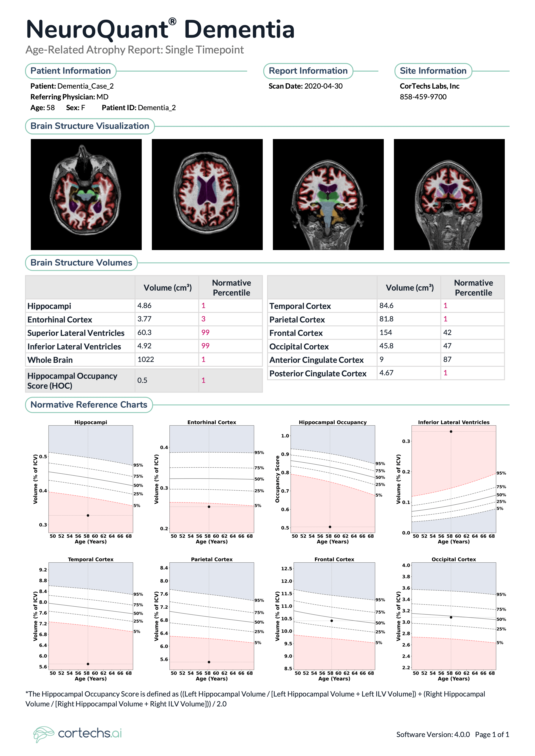Image resolution: width=535 pixels, height=756 pixels.
Task: Click Posterior Cingulate Cortex row label
Action: pyautogui.click(x=318, y=374)
